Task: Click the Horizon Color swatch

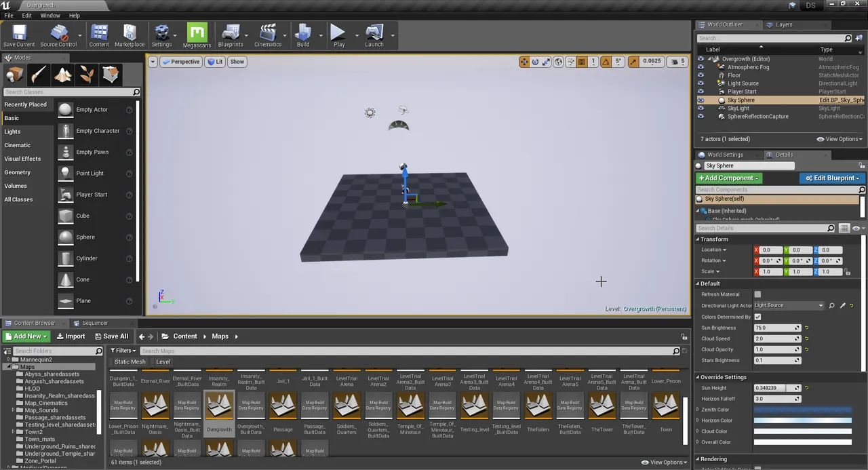Action: (803, 420)
